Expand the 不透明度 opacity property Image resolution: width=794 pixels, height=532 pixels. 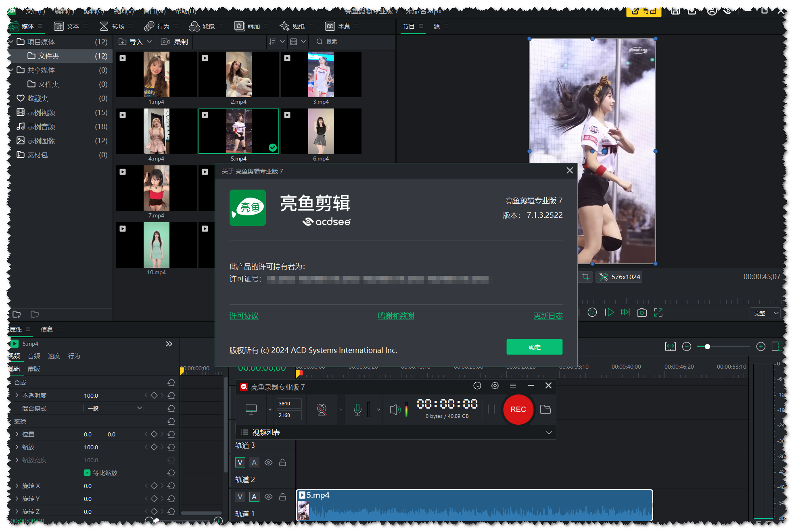tap(17, 395)
